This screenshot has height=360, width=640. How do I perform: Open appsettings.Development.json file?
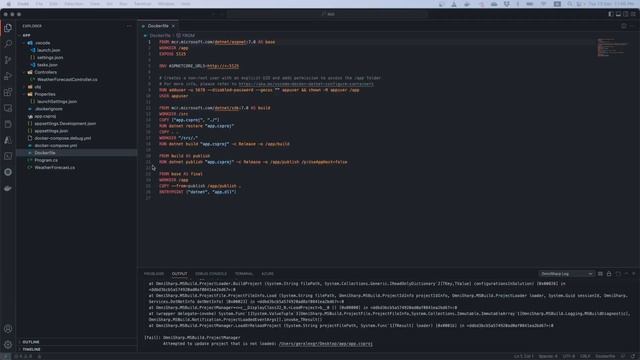click(65, 124)
